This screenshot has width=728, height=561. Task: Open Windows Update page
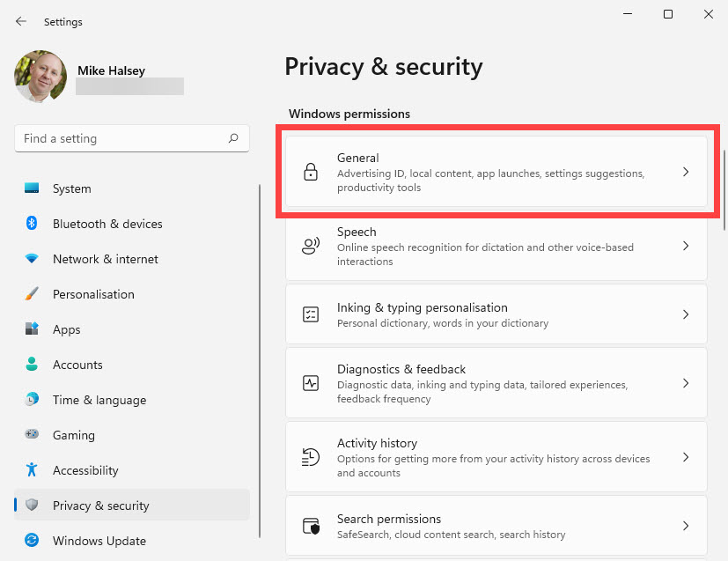pyautogui.click(x=132, y=541)
